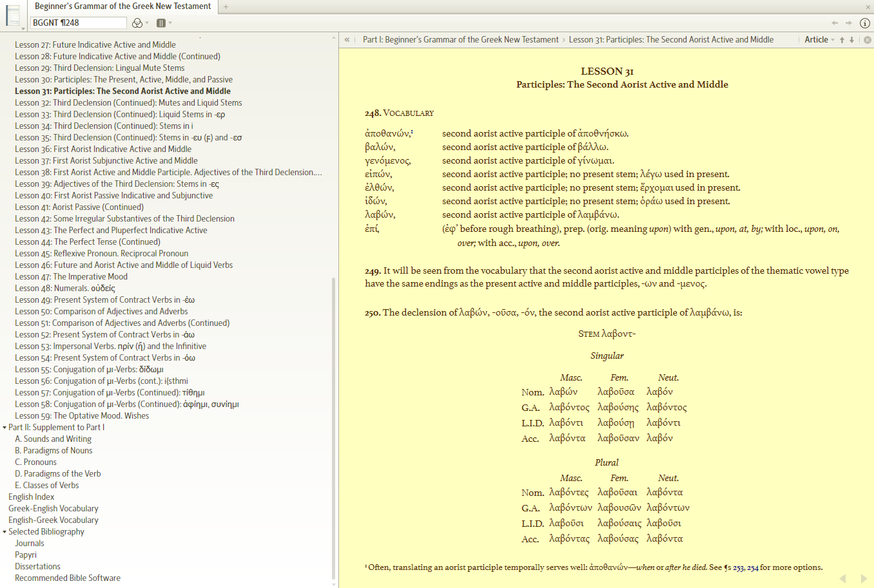This screenshot has height=588, width=874.
Task: Open the visual filters menu icon
Action: (x=137, y=23)
